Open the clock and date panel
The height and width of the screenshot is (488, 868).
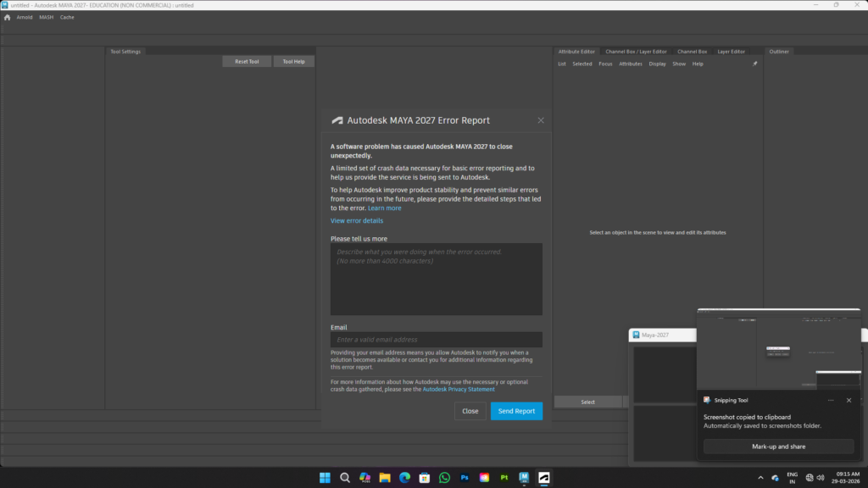847,478
